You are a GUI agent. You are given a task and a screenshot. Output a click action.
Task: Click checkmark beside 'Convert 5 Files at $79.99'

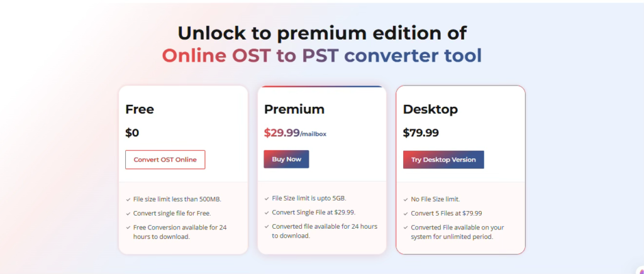[406, 213]
